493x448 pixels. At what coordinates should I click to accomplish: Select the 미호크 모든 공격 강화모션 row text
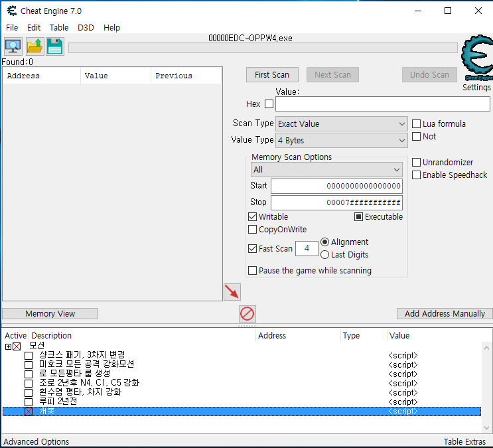[87, 364]
